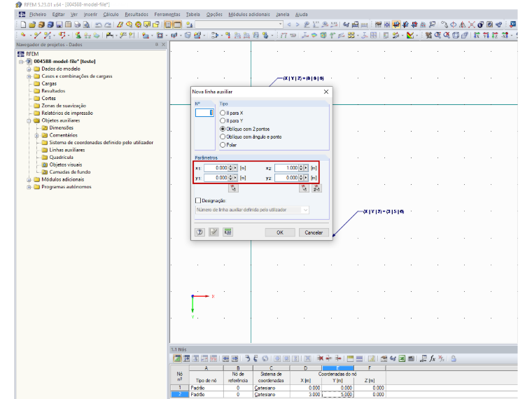Open the Inserir menu
Image resolution: width=532 pixels, height=399 pixels.
[90, 14]
